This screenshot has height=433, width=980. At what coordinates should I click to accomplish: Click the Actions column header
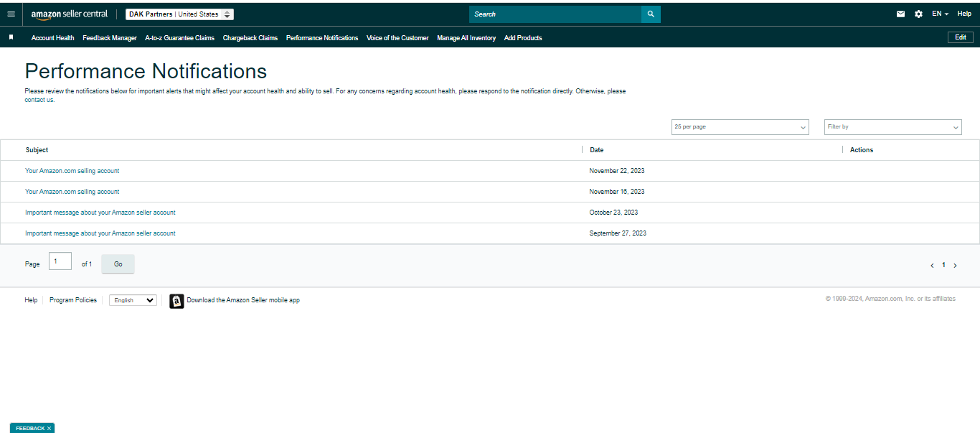[862, 150]
